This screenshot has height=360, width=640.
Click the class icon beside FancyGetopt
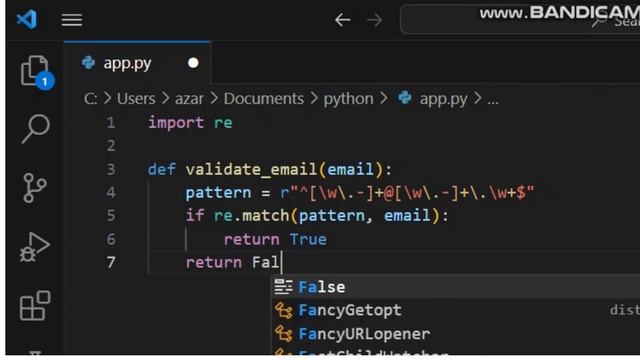283,311
